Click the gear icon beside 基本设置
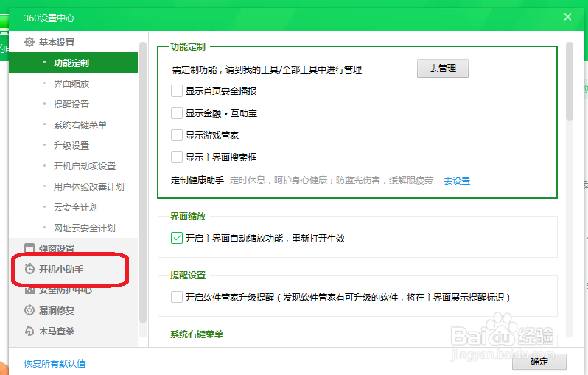The width and height of the screenshot is (588, 375). pyautogui.click(x=29, y=42)
